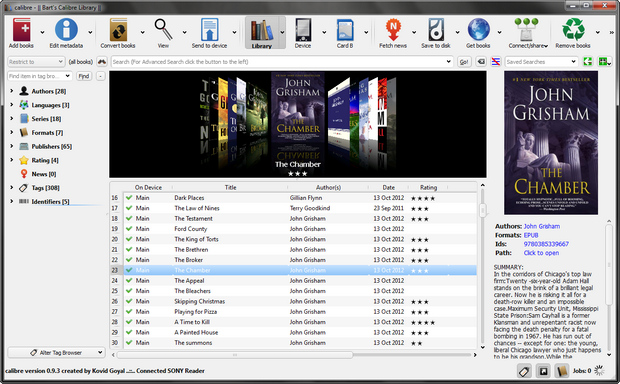620x384 pixels.
Task: Click the copy search to saved icon
Action: [588, 62]
